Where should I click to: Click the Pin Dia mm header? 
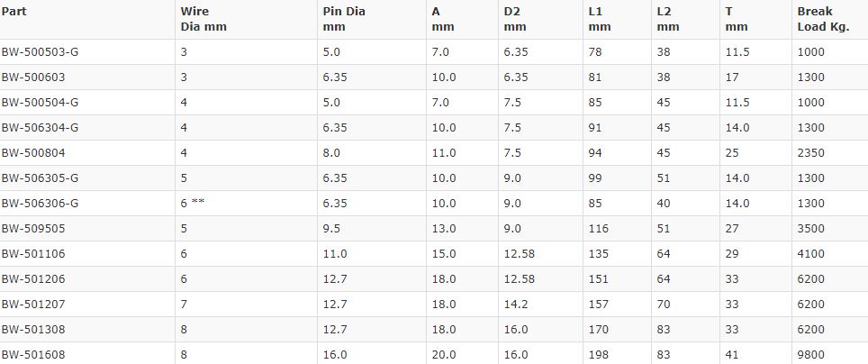(344, 20)
